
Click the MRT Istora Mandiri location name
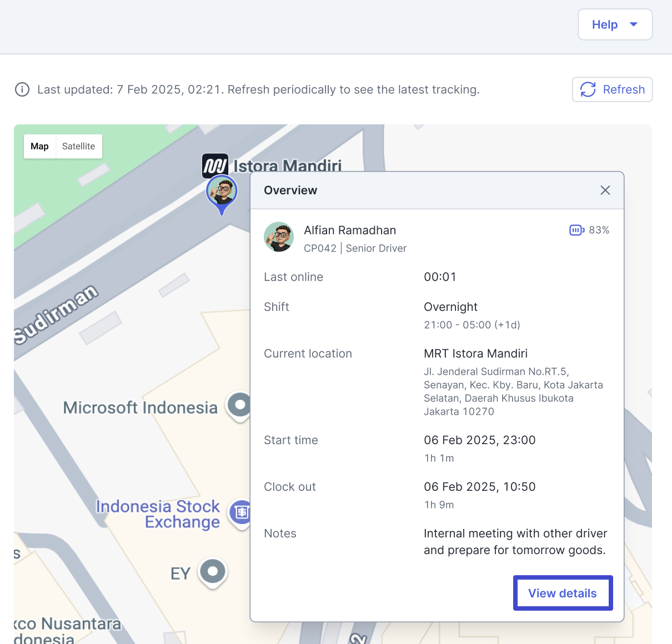click(475, 354)
